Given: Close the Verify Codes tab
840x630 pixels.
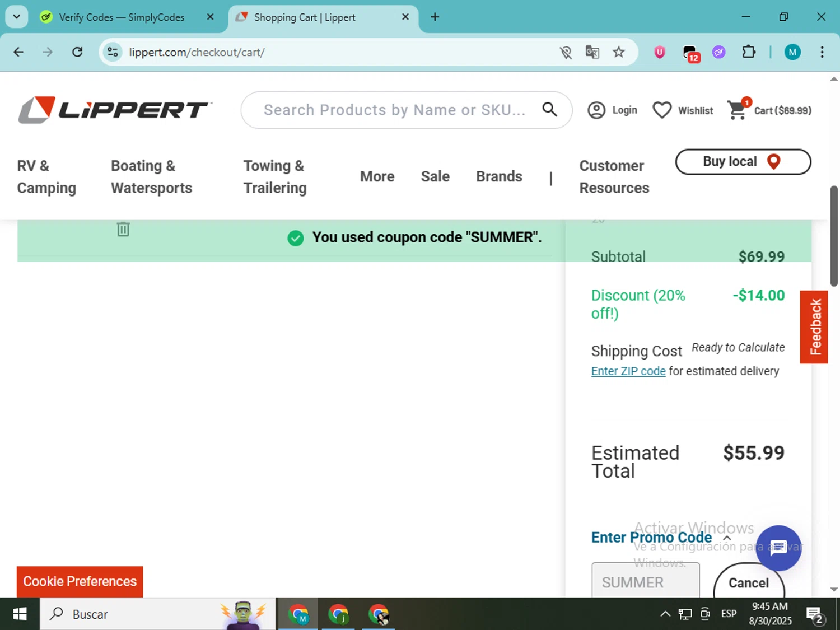Looking at the screenshot, I should tap(210, 17).
